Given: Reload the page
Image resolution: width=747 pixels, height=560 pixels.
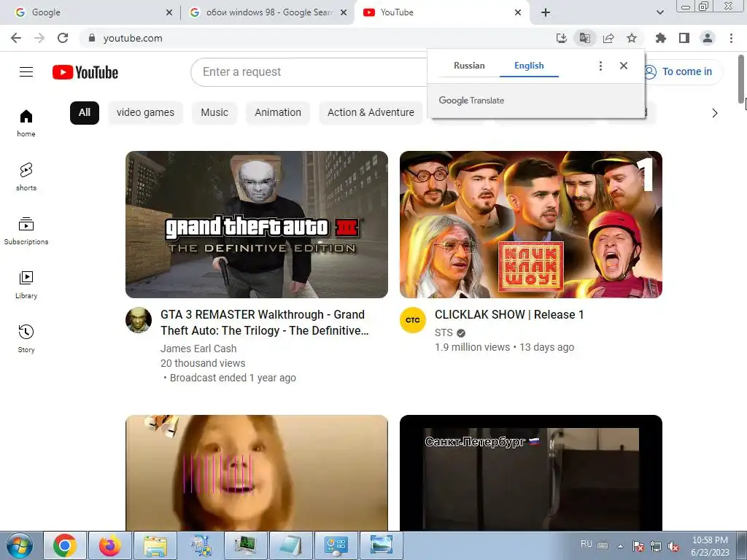Looking at the screenshot, I should point(63,38).
